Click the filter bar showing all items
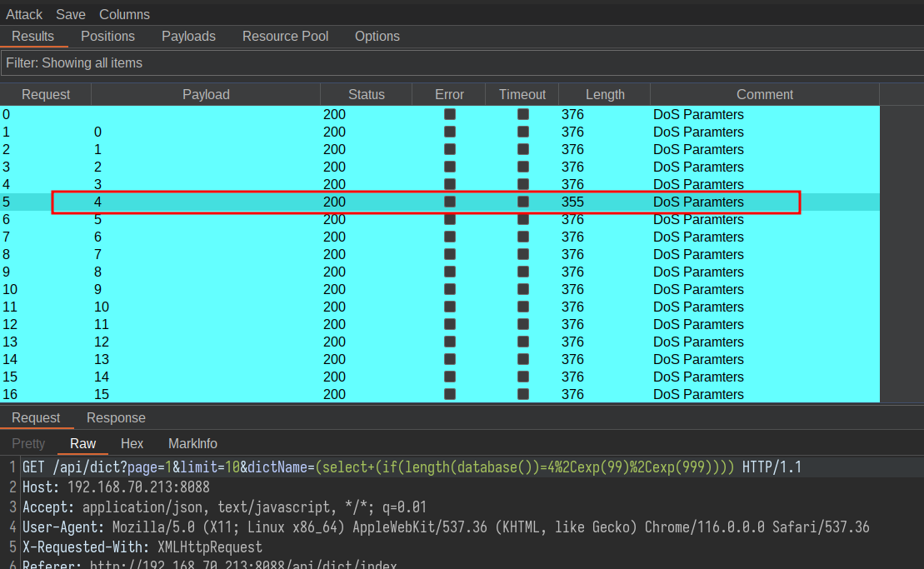 click(x=462, y=63)
